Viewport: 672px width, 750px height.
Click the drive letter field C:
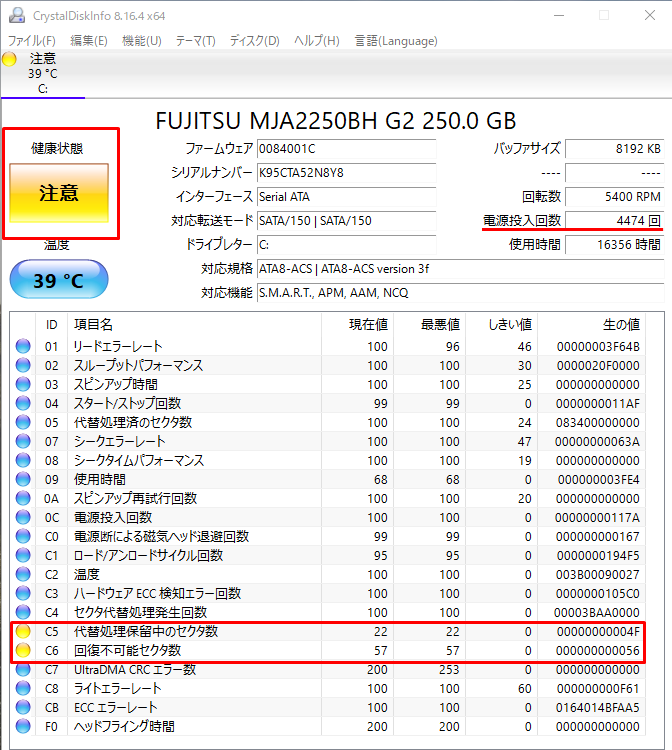click(x=346, y=245)
